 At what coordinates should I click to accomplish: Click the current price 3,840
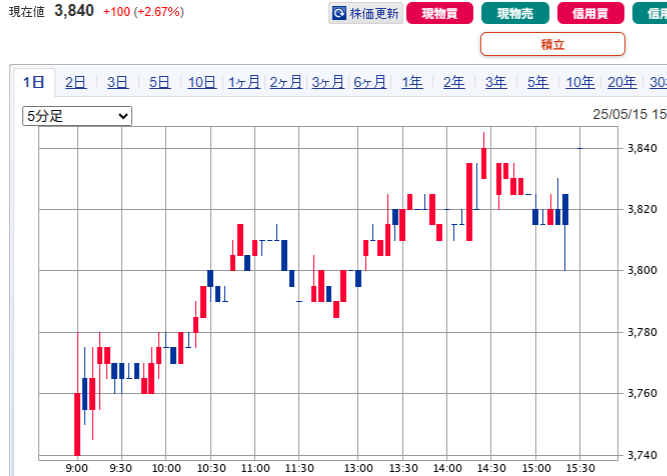click(x=74, y=11)
